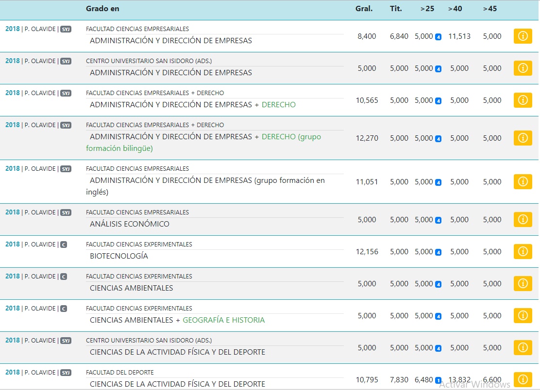Viewport: 540px width, 392px height.
Task: Follow the green GEOGRAFÍA E HISTORIA link
Action: tap(224, 320)
